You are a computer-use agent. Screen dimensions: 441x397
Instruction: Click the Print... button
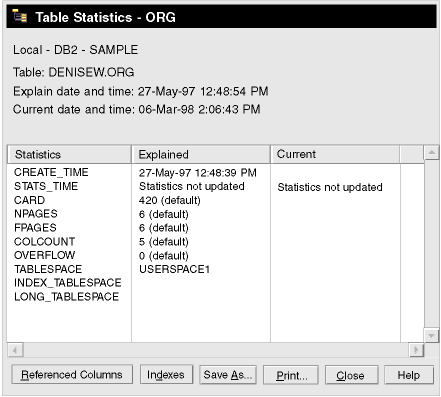(291, 375)
